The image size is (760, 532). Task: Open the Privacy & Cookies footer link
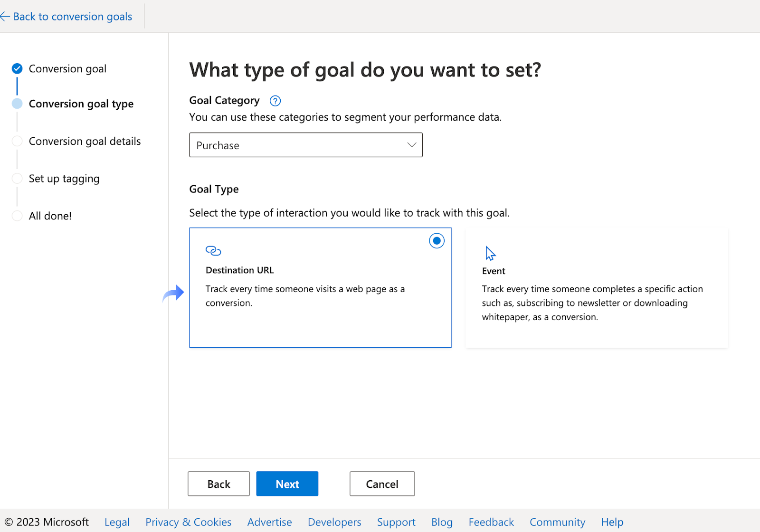(188, 522)
